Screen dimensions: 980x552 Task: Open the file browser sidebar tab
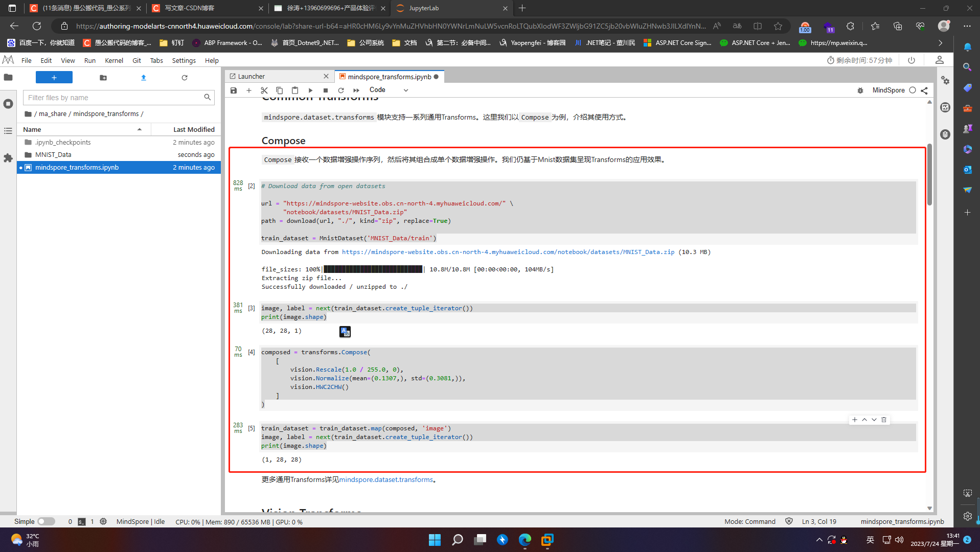(8, 77)
